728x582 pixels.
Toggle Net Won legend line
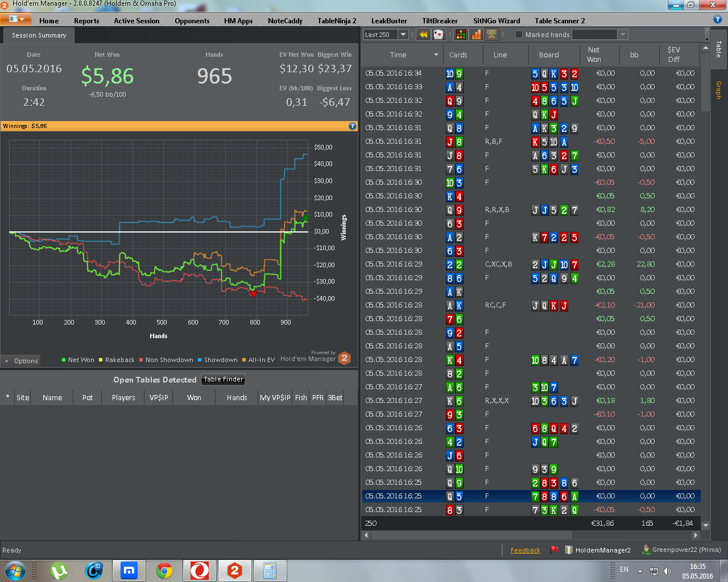pos(78,360)
